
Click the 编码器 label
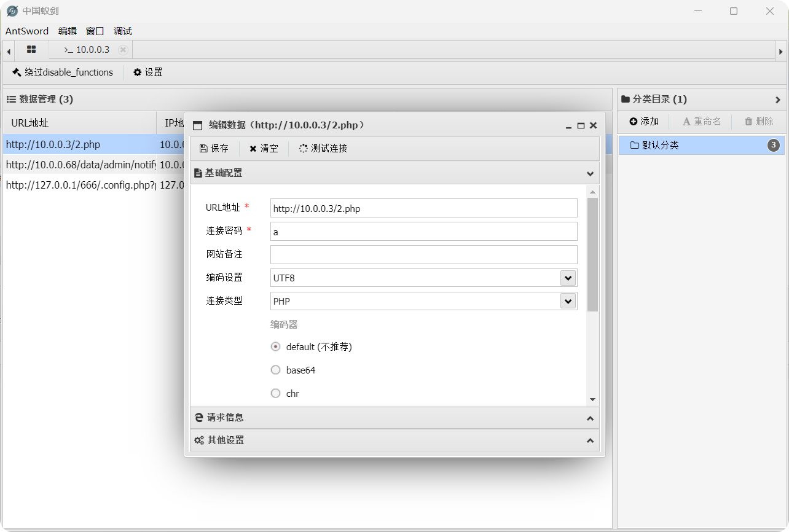(x=284, y=324)
